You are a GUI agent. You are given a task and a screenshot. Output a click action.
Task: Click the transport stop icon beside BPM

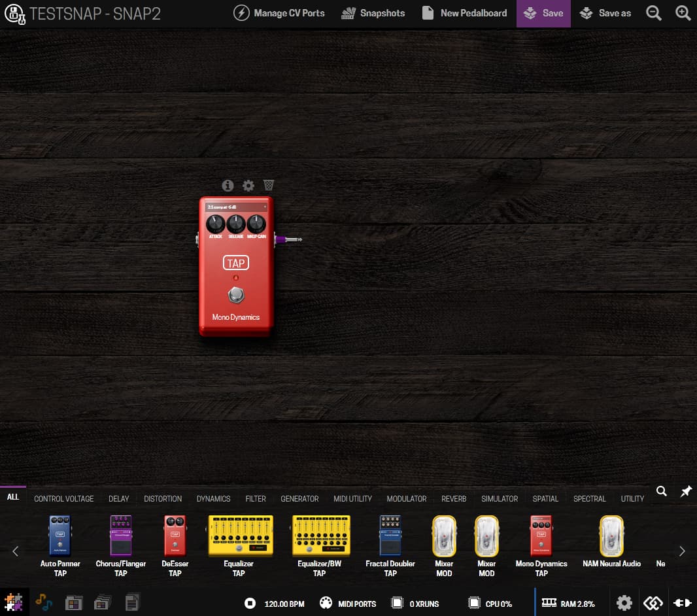(250, 603)
